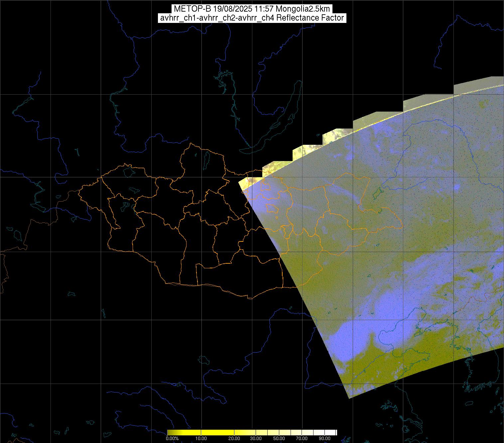Click the "avhrr_ch1-avhrr_ch2-avhrr_ch4 Reflectance Factor" subtitle
The width and height of the screenshot is (504, 443).
[x=252, y=18]
